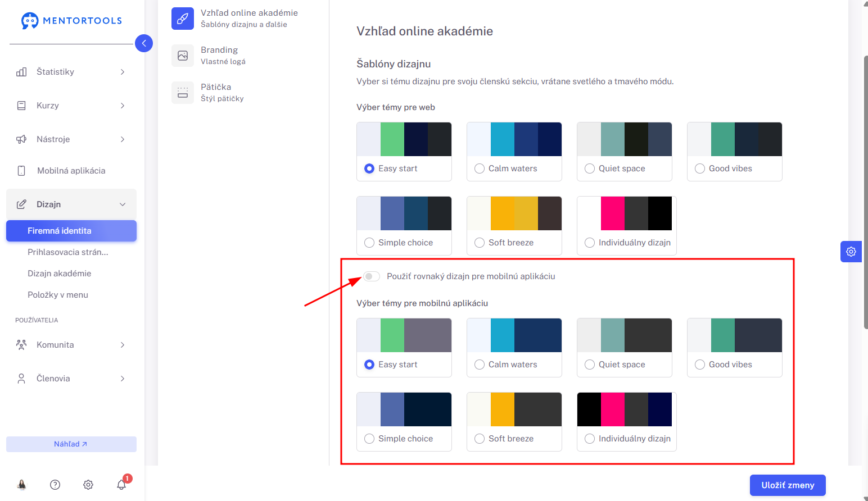Expand the Štatistiky menu chevron

pyautogui.click(x=123, y=72)
